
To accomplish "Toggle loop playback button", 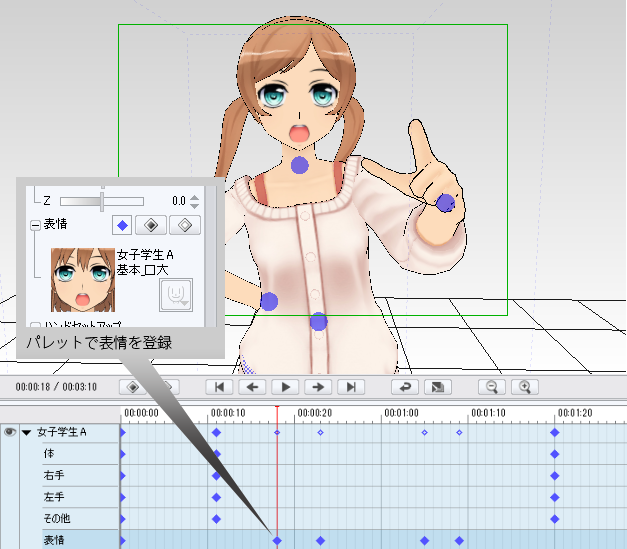I will (405, 387).
